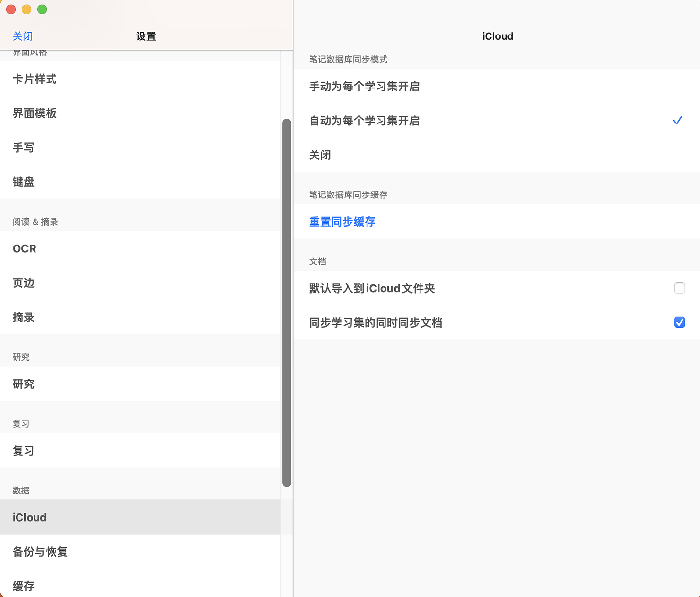The image size is (700, 597).
Task: Click the 数据 section label
Action: [21, 491]
